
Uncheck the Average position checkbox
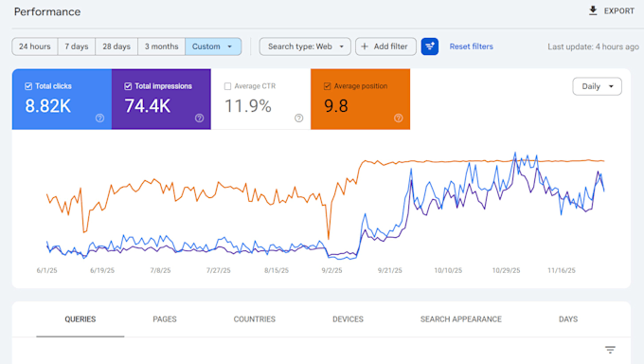pos(327,86)
